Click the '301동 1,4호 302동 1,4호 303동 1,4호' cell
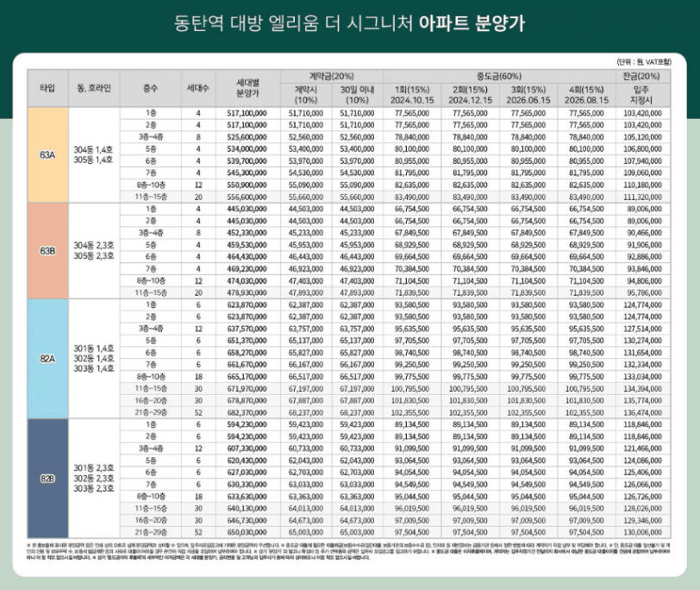This screenshot has height=590, width=700. 94,359
